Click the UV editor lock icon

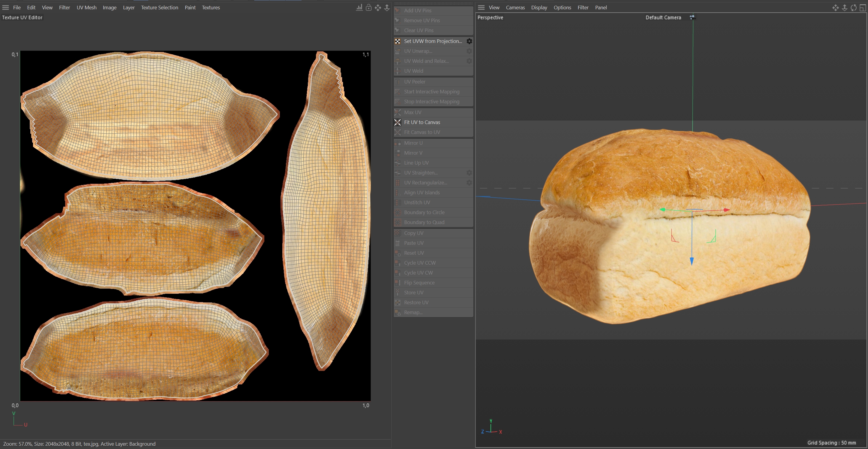click(x=369, y=8)
